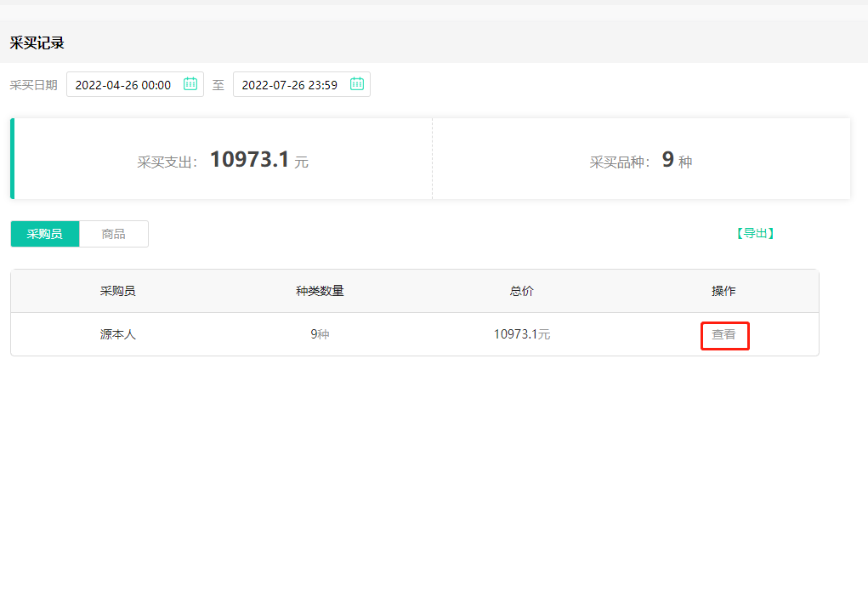Select the 源本人 purchaser row
Viewport: 868px width, 592px height.
point(119,333)
